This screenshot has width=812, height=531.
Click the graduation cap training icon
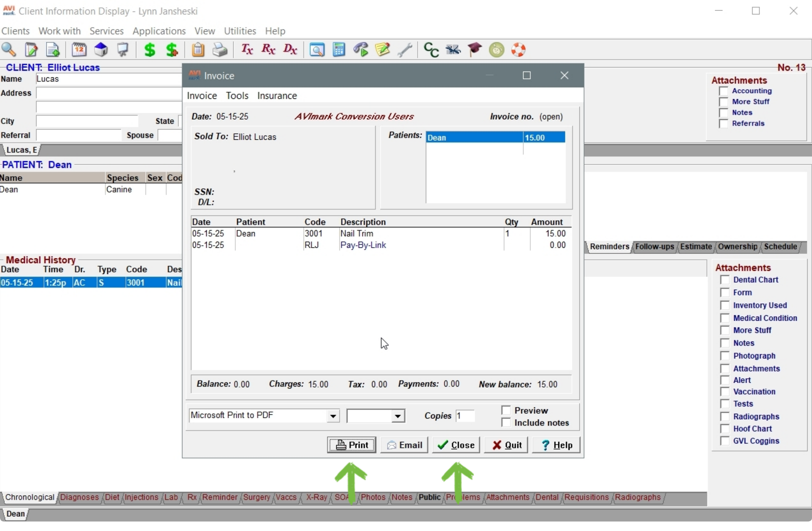tap(475, 50)
